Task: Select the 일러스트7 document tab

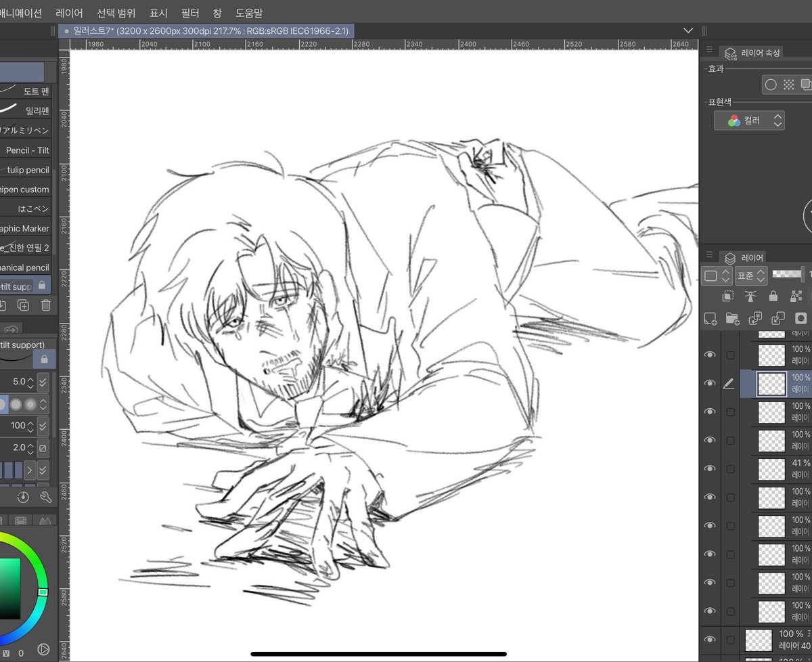Action: (x=206, y=30)
